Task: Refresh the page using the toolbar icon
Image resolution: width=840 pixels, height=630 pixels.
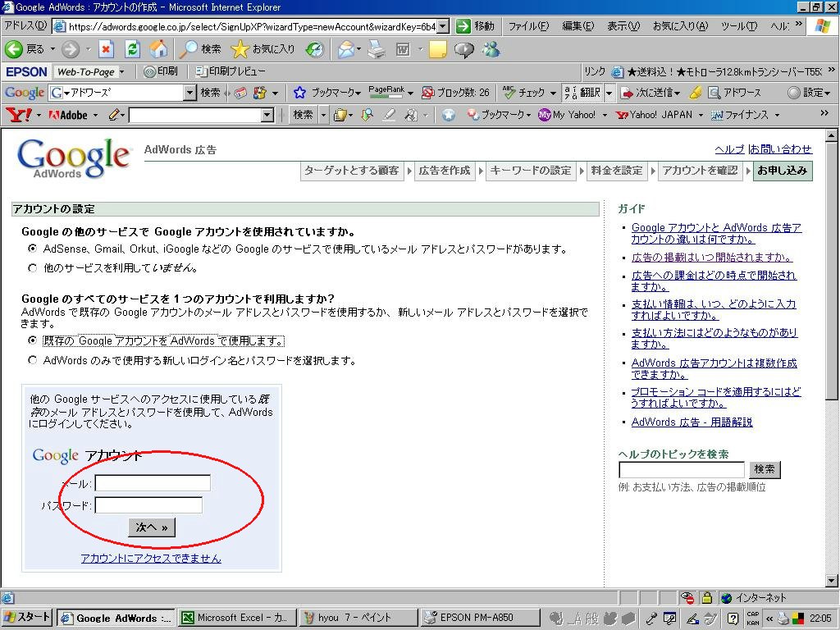Action: [x=132, y=50]
